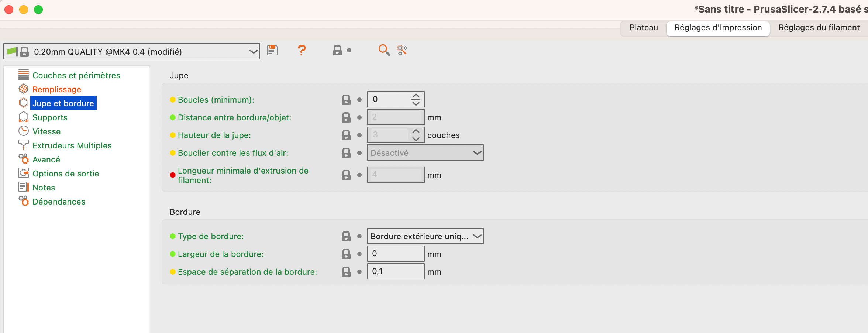Open the Type de bordure dropdown
Image resolution: width=868 pixels, height=333 pixels.
(425, 236)
